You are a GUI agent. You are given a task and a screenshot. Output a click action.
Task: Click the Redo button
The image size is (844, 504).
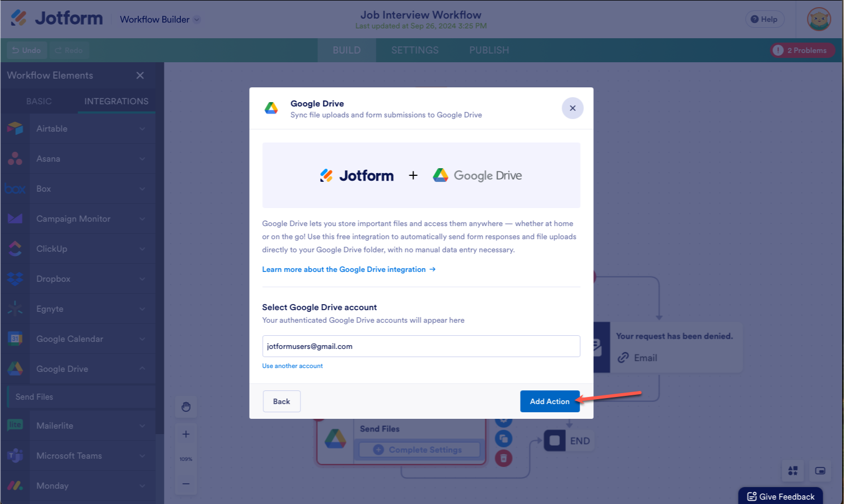click(69, 50)
